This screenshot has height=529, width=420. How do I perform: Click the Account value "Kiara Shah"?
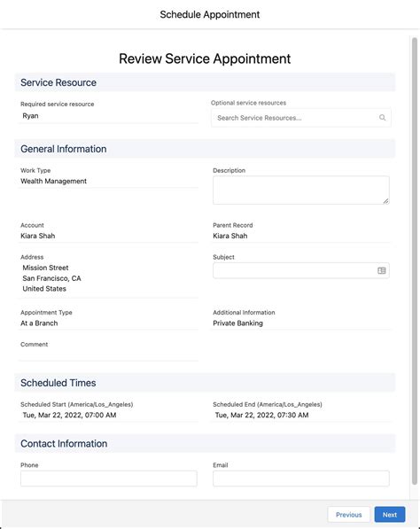pyautogui.click(x=38, y=236)
